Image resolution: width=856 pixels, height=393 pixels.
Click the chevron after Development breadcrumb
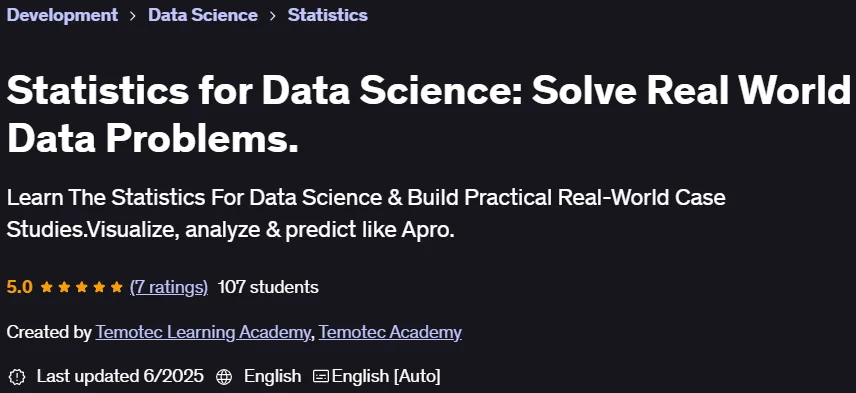pyautogui.click(x=133, y=15)
